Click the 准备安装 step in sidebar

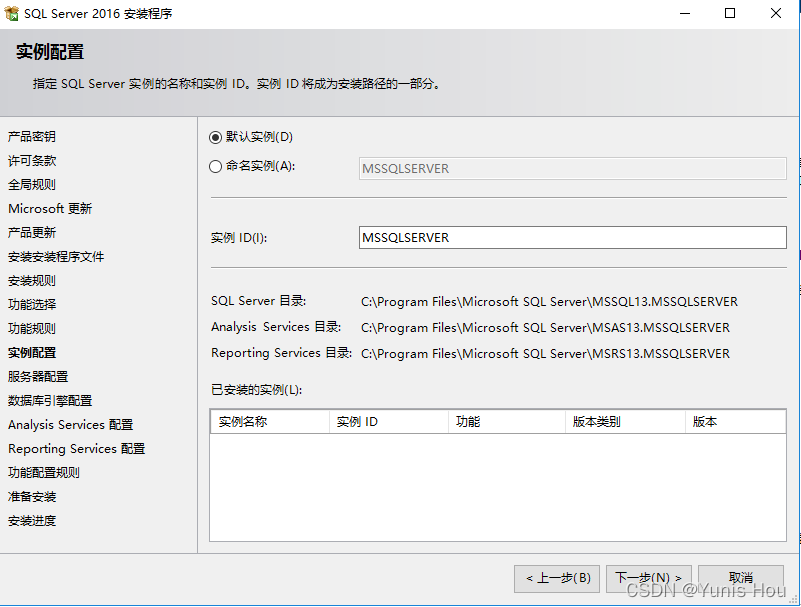coord(32,497)
